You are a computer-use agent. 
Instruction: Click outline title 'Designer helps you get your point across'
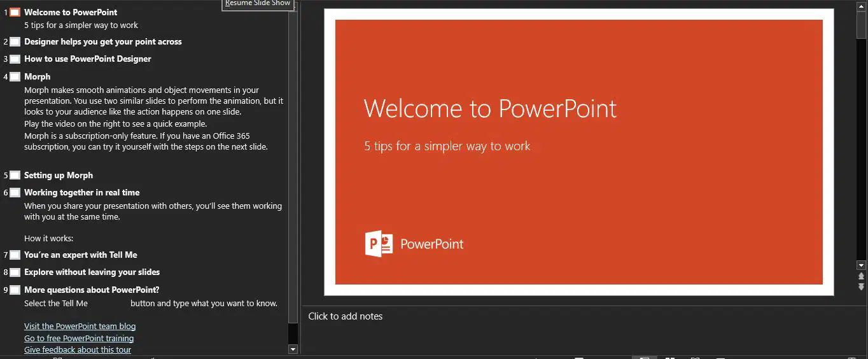click(103, 42)
